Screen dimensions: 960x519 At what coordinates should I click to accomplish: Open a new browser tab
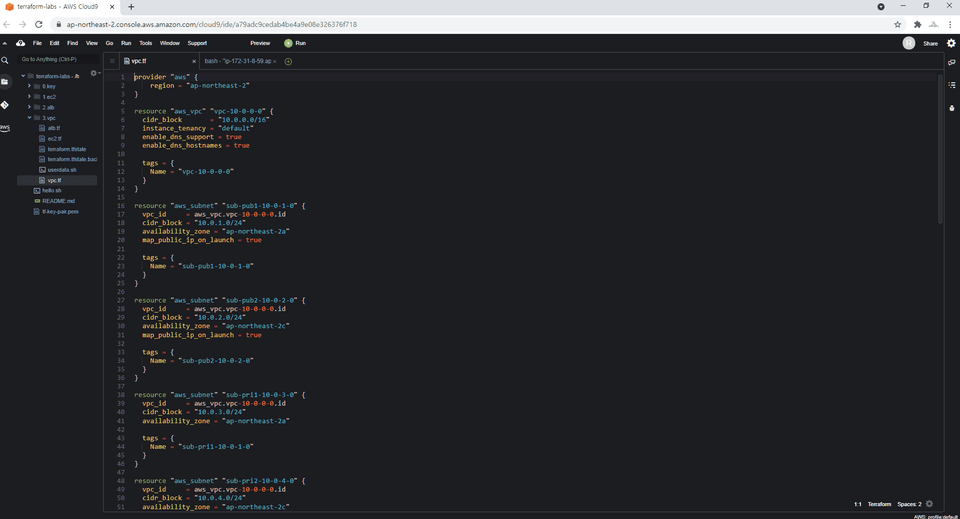pyautogui.click(x=131, y=7)
